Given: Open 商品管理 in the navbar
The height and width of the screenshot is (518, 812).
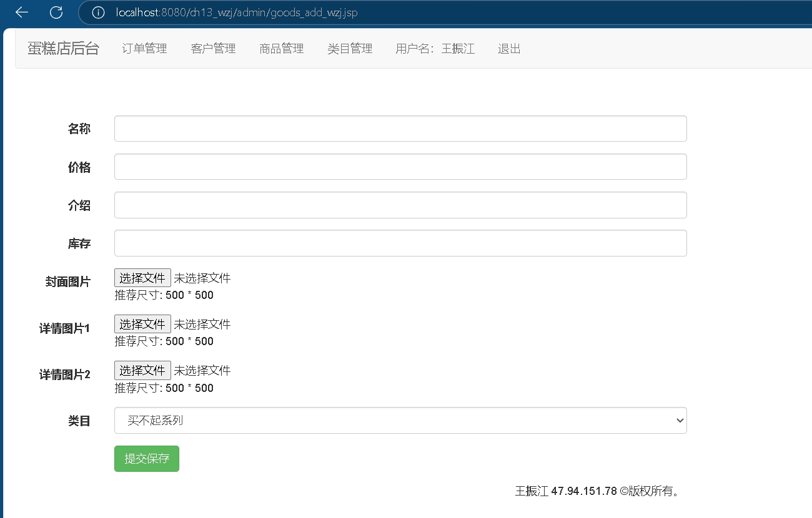Looking at the screenshot, I should [281, 49].
